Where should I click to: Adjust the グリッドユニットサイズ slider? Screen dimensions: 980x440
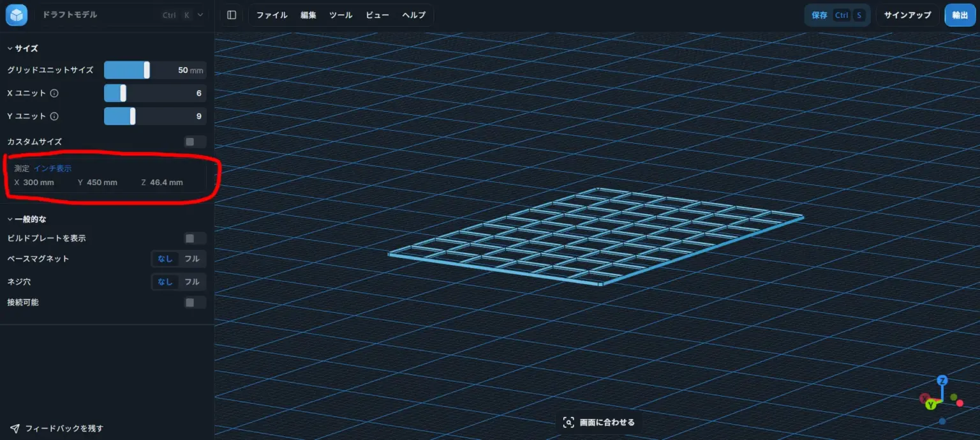(x=148, y=70)
